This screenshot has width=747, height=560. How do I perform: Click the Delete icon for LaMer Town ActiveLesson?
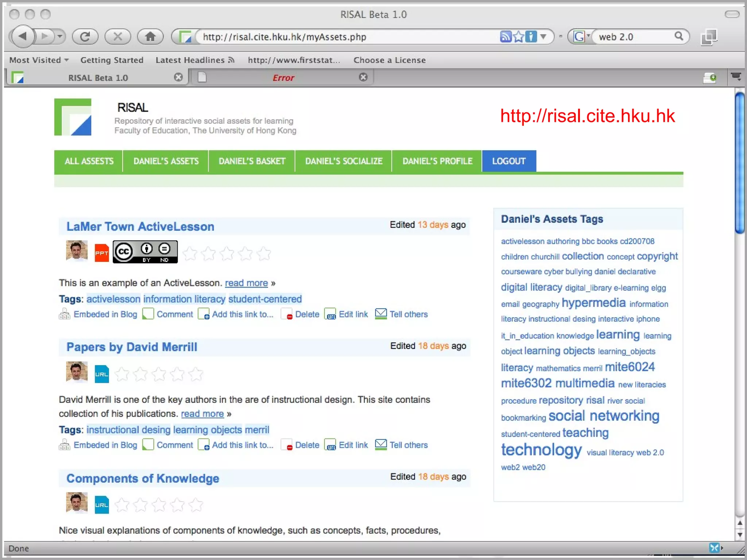[x=287, y=314]
